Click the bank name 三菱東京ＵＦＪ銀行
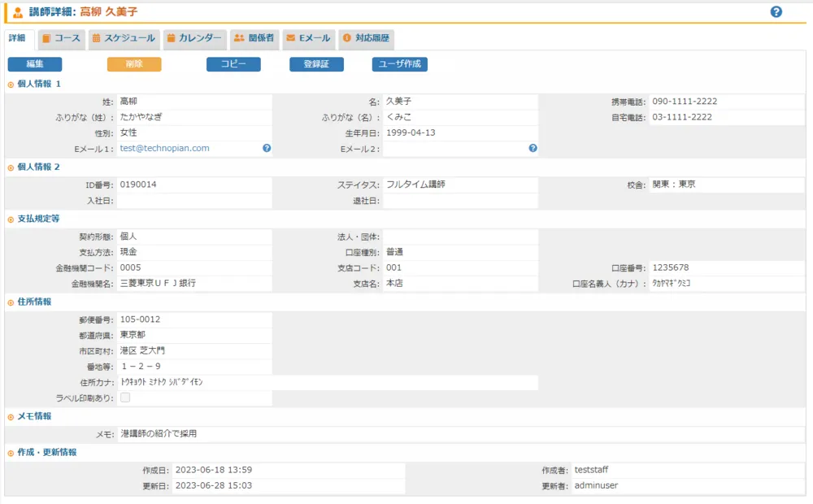813x504 pixels. click(x=159, y=283)
